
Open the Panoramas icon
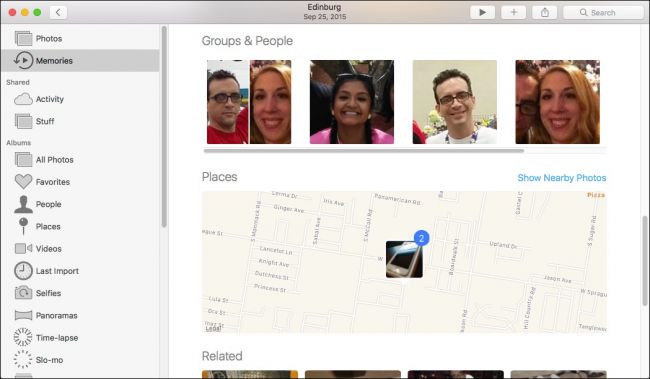pos(23,316)
